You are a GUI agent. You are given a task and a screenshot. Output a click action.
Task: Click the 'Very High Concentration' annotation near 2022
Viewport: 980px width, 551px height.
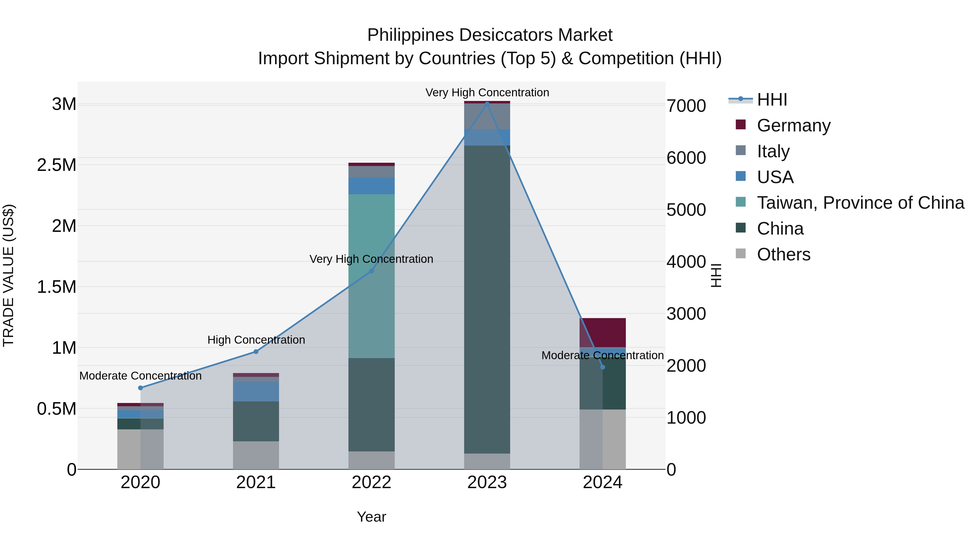(372, 259)
